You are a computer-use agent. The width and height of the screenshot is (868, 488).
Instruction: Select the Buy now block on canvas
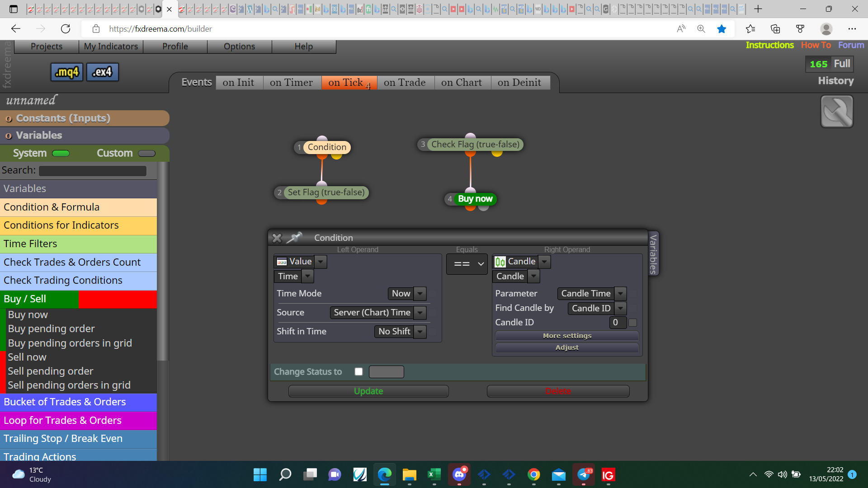(x=475, y=199)
